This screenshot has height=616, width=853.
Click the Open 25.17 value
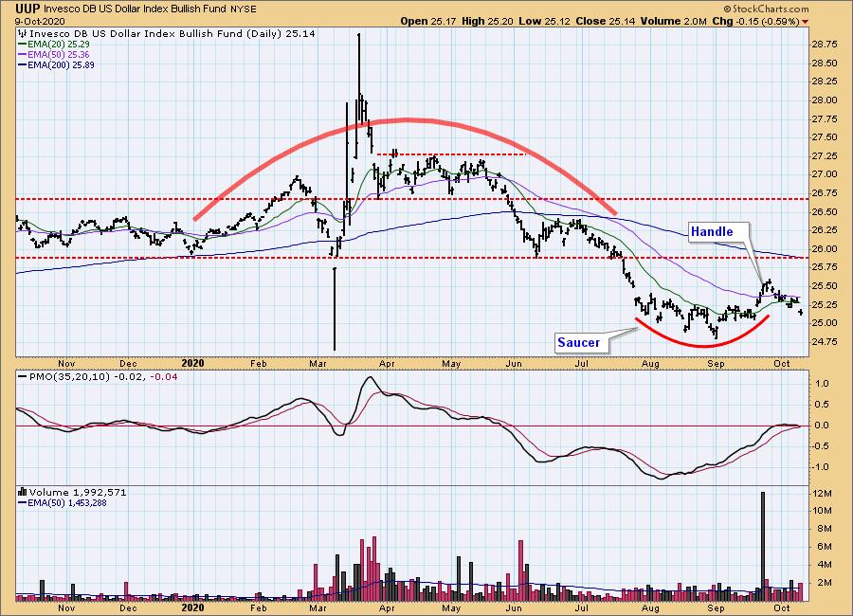[428, 21]
